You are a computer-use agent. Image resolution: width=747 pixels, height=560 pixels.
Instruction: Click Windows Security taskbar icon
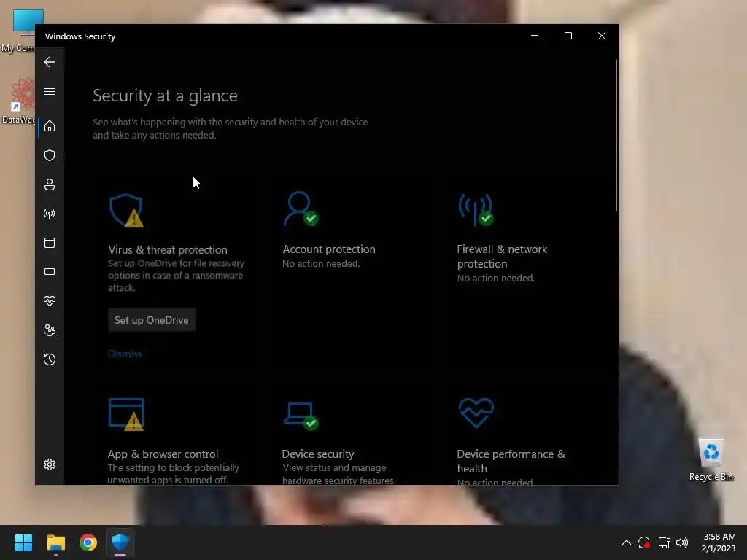120,542
